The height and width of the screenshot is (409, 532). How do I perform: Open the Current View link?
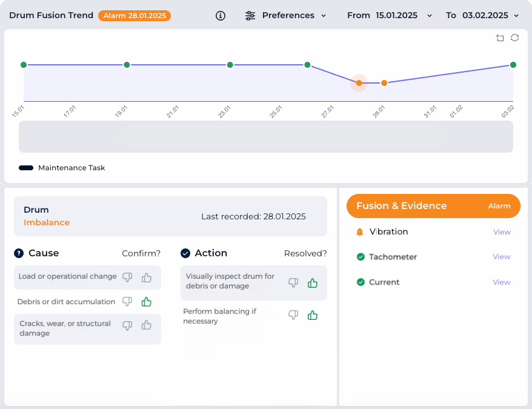click(x=502, y=282)
